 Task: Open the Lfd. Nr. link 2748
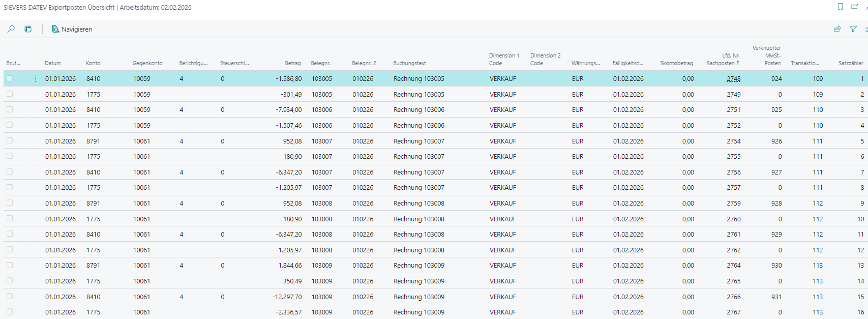pos(733,79)
